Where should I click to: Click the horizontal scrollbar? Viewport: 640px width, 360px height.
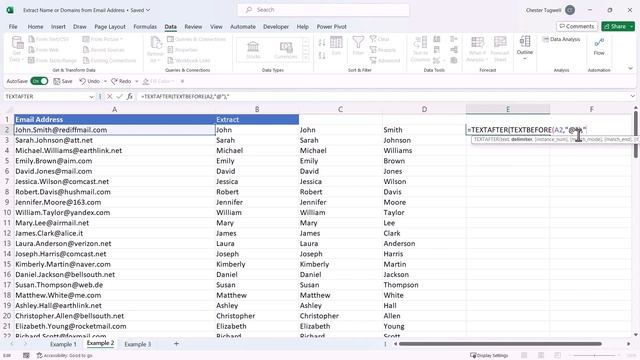[500, 344]
